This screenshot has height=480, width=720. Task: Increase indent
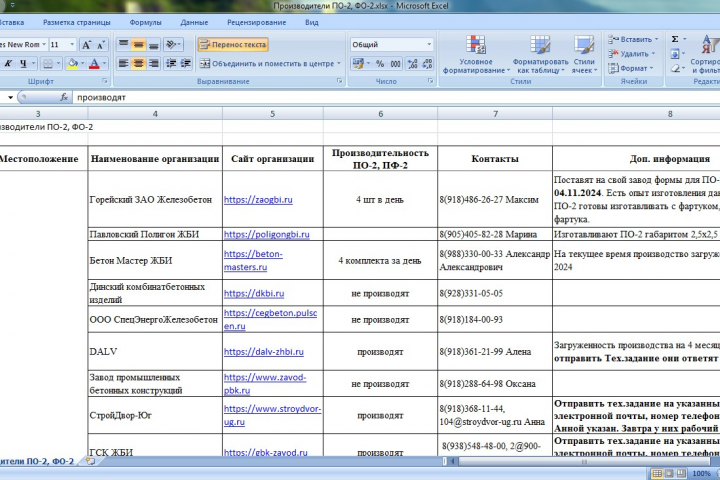click(x=186, y=63)
